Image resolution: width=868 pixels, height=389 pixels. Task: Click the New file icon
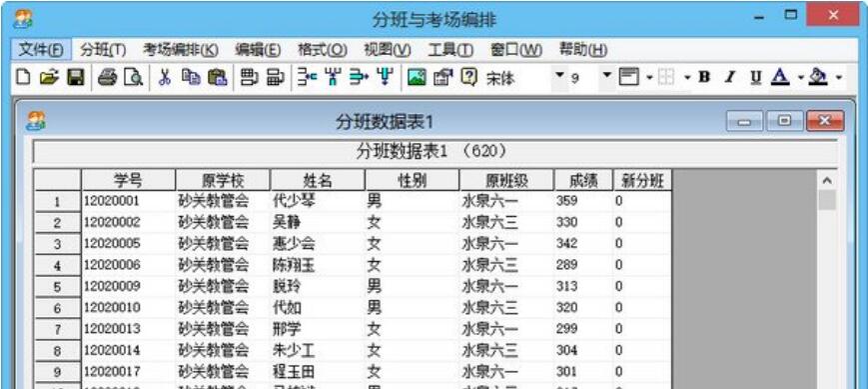click(22, 78)
